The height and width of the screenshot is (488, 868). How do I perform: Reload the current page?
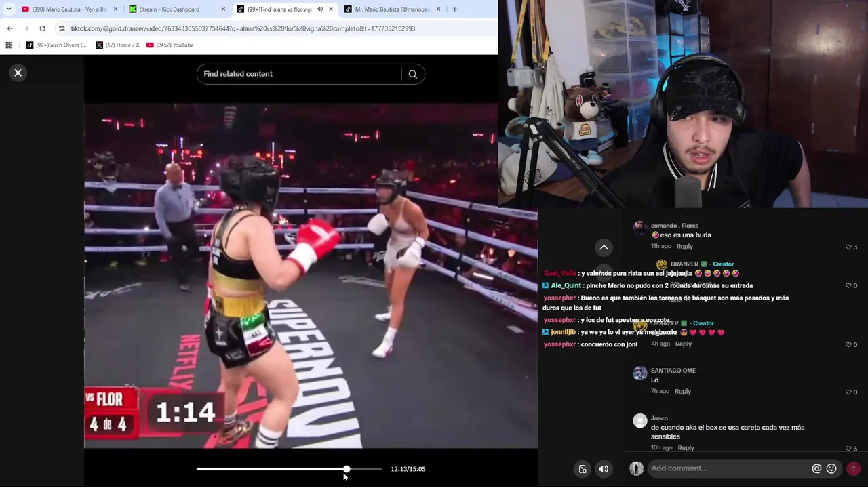[x=42, y=28]
